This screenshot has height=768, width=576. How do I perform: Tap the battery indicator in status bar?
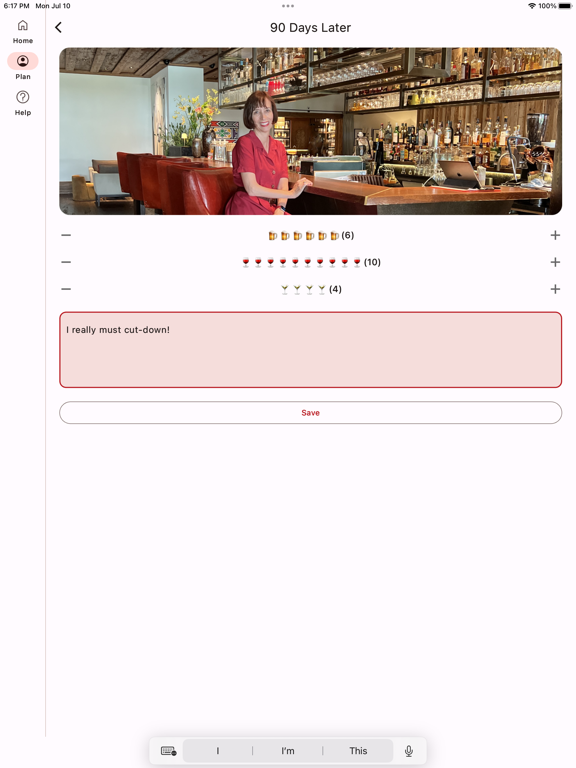point(565,6)
